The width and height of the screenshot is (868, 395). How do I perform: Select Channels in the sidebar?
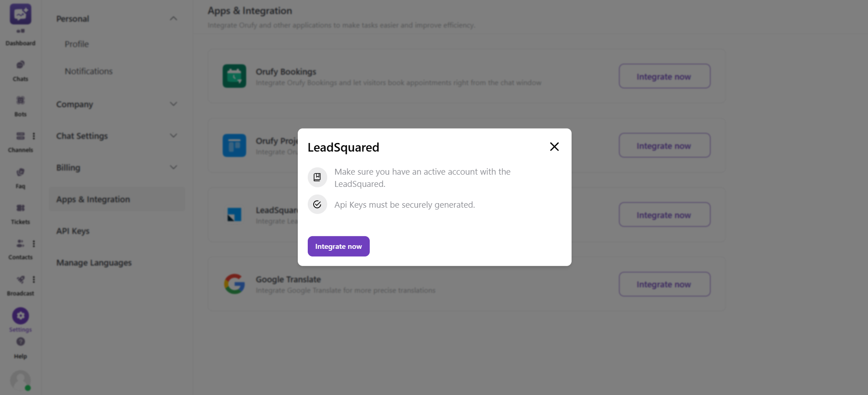(x=20, y=140)
